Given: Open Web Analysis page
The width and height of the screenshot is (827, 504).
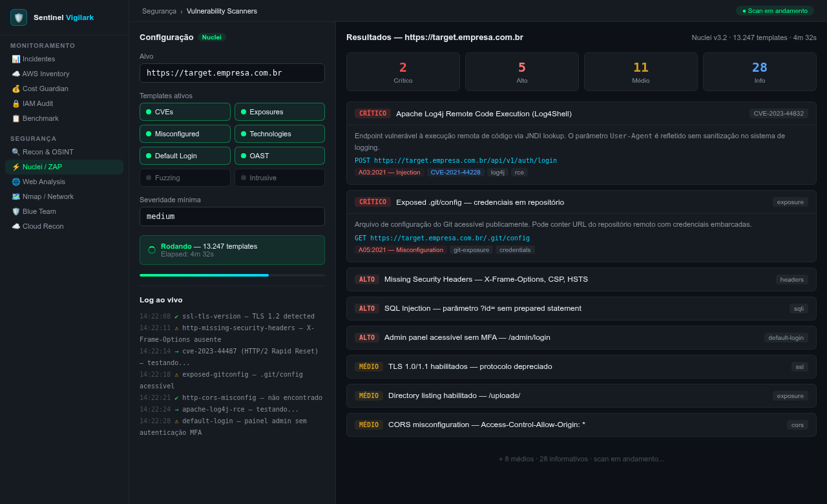Looking at the screenshot, I should pyautogui.click(x=64, y=182).
